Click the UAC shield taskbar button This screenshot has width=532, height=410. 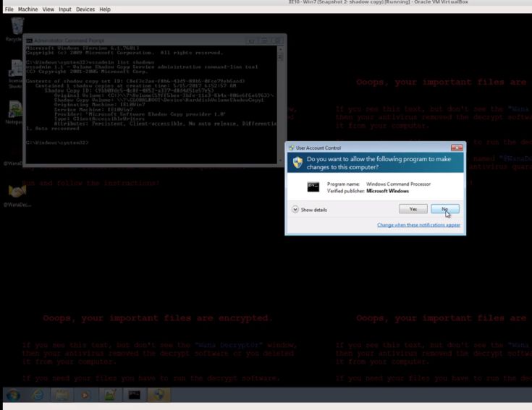click(159, 395)
